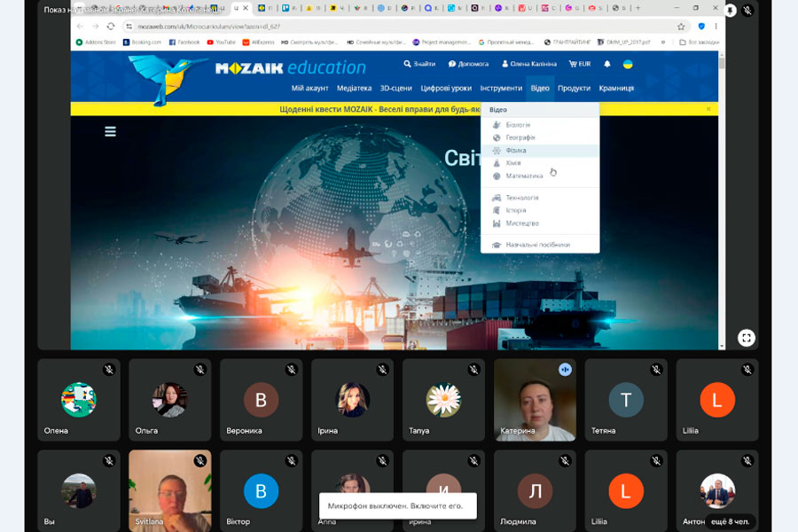Open the Олена Калініна user account
The width and height of the screenshot is (798, 532).
point(528,64)
